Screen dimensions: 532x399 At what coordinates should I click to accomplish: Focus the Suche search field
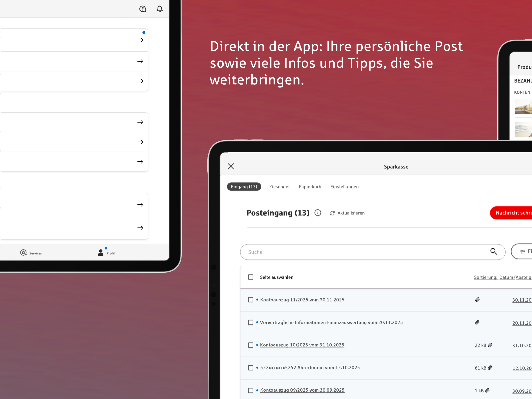click(373, 252)
